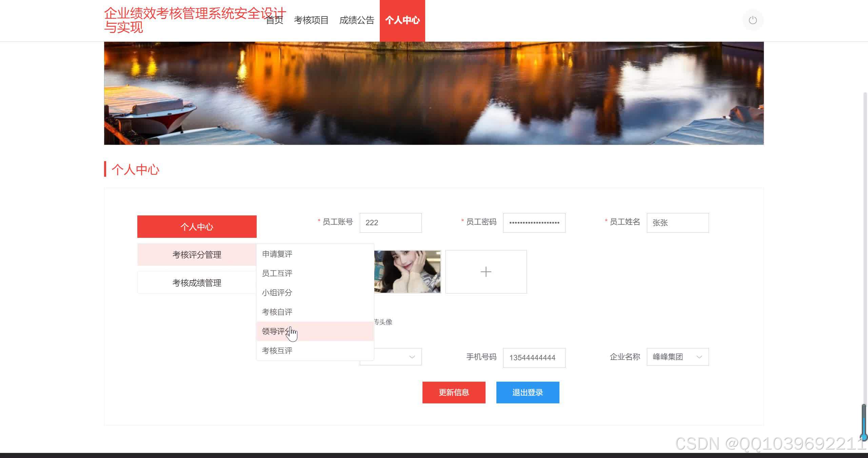The image size is (868, 458).
Task: Select 考核自评 submenu entry
Action: [x=277, y=312]
